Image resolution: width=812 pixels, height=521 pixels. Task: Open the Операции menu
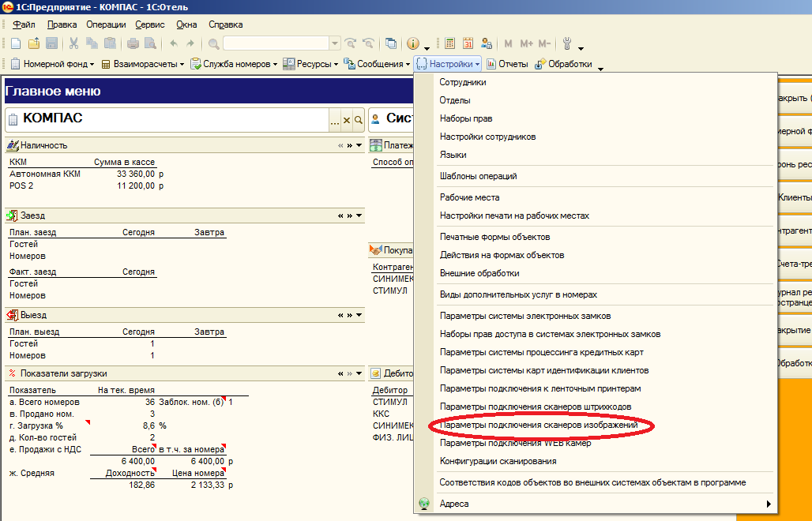click(106, 24)
